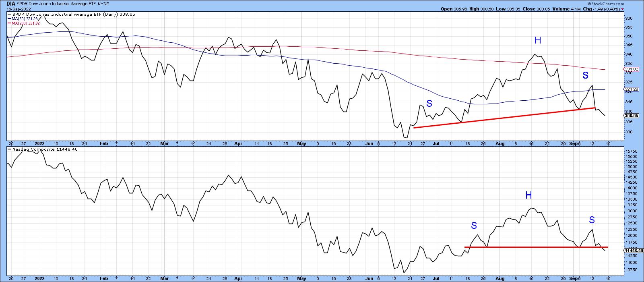Click the right shoulder S label on Nasdaq chart
The width and height of the screenshot is (644, 282).
point(592,220)
